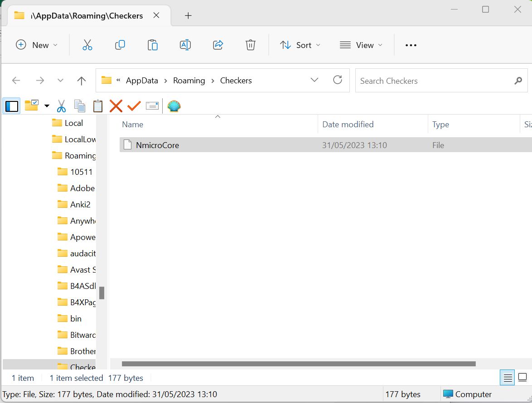The image size is (532, 403).
Task: Click the Classic Shell seashell settings icon
Action: [x=174, y=106]
